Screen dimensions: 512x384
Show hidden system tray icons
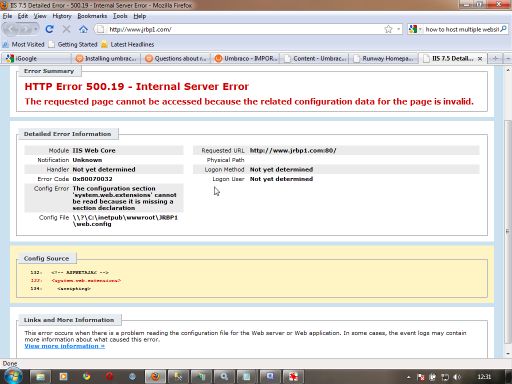pos(408,377)
